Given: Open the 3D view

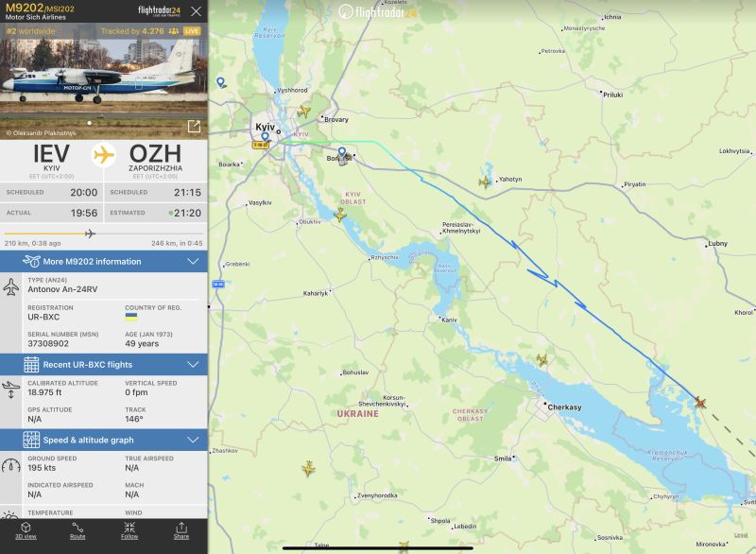Looking at the screenshot, I should [26, 530].
